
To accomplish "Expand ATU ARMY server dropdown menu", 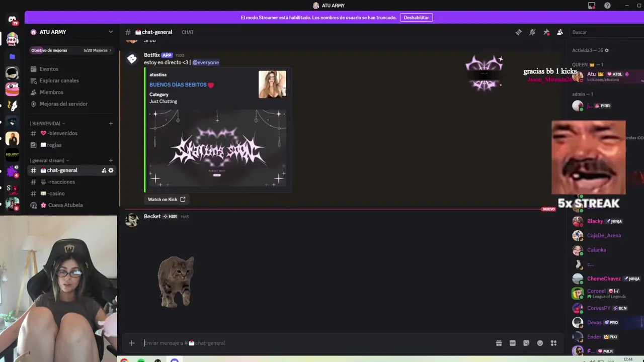I will (x=111, y=32).
